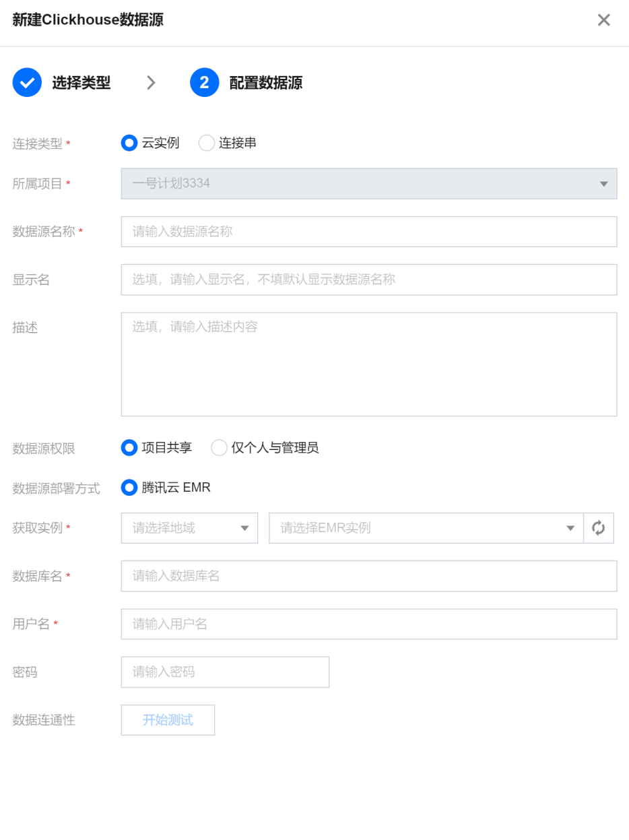
Task: Click the step 2 number circle
Action: [x=204, y=82]
